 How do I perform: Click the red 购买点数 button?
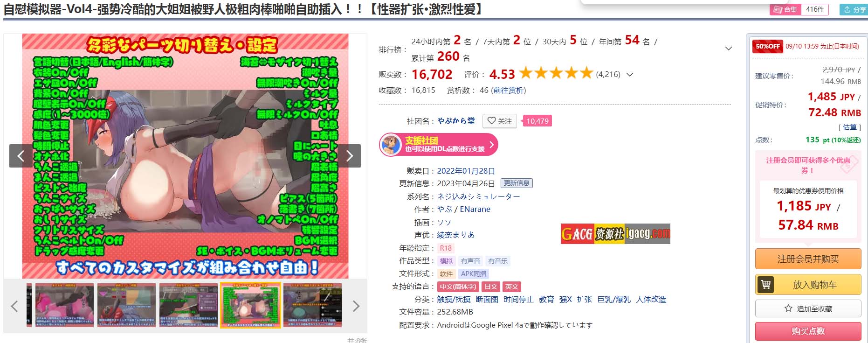[808, 331]
